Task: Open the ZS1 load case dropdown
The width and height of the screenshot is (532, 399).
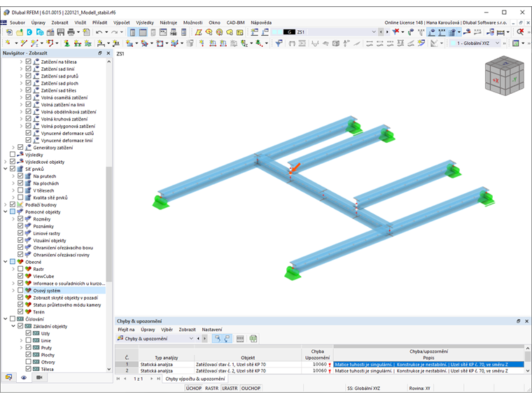Action: 374,32
